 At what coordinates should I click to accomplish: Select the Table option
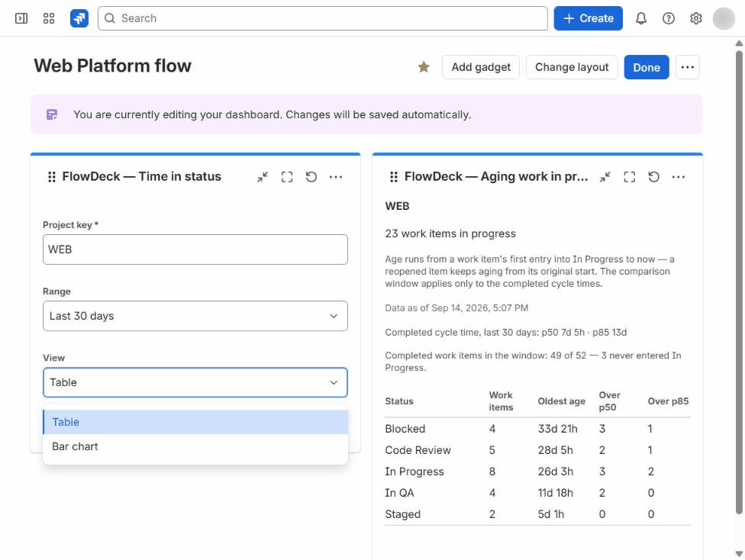coord(195,422)
